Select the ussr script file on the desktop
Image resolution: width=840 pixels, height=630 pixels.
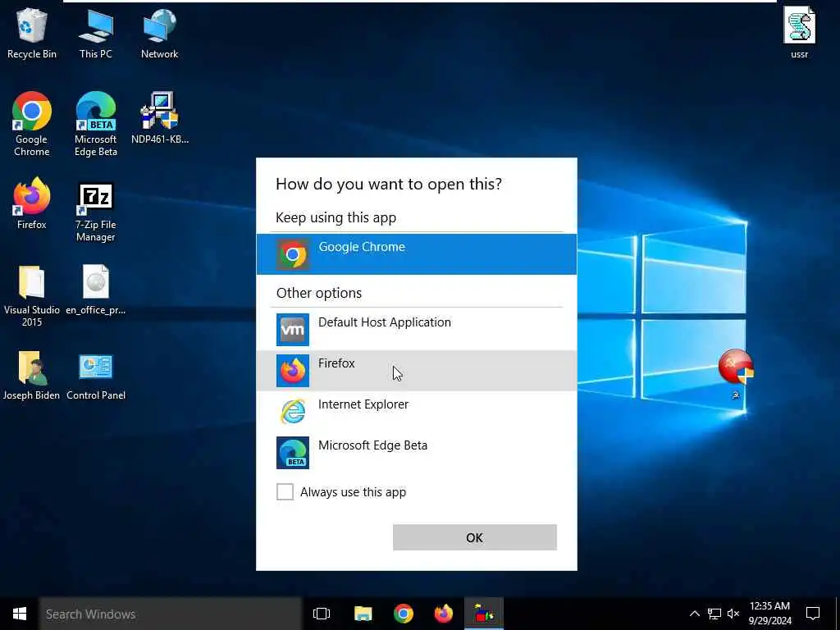[x=799, y=32]
